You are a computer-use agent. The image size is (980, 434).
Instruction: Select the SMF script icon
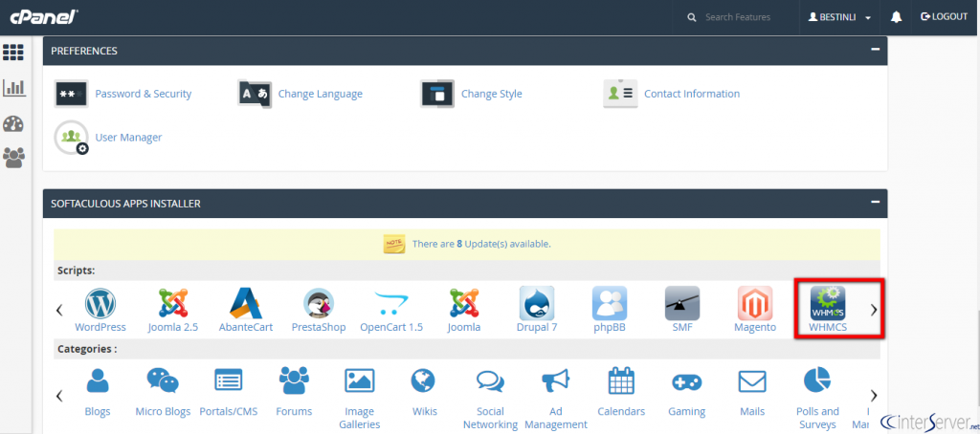(682, 303)
